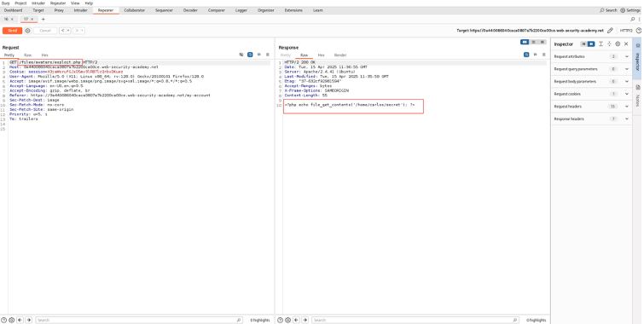Click HTTP/2 protocol indicator
The height and width of the screenshot is (324, 644).
(625, 31)
